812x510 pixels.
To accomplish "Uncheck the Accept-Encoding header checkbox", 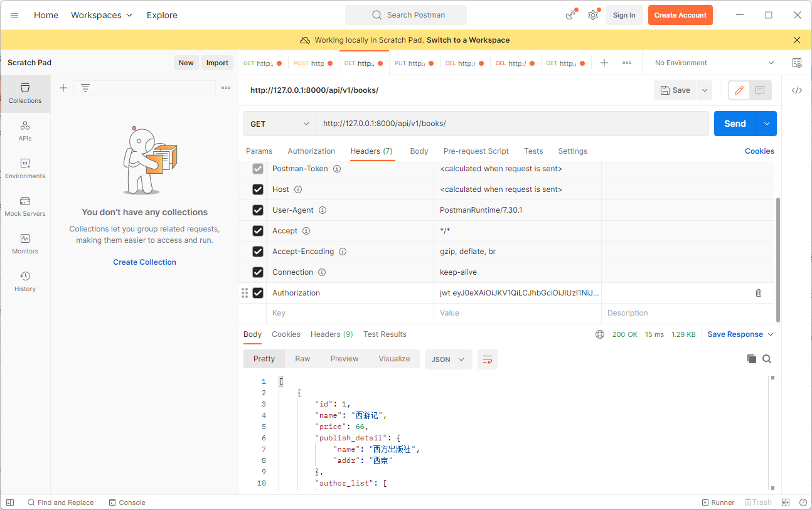I will click(257, 252).
